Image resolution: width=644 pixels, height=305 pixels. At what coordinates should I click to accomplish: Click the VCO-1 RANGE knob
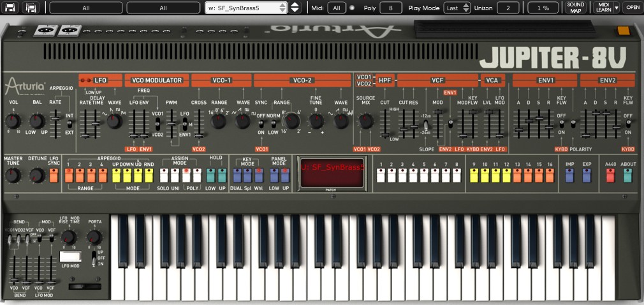pos(219,121)
